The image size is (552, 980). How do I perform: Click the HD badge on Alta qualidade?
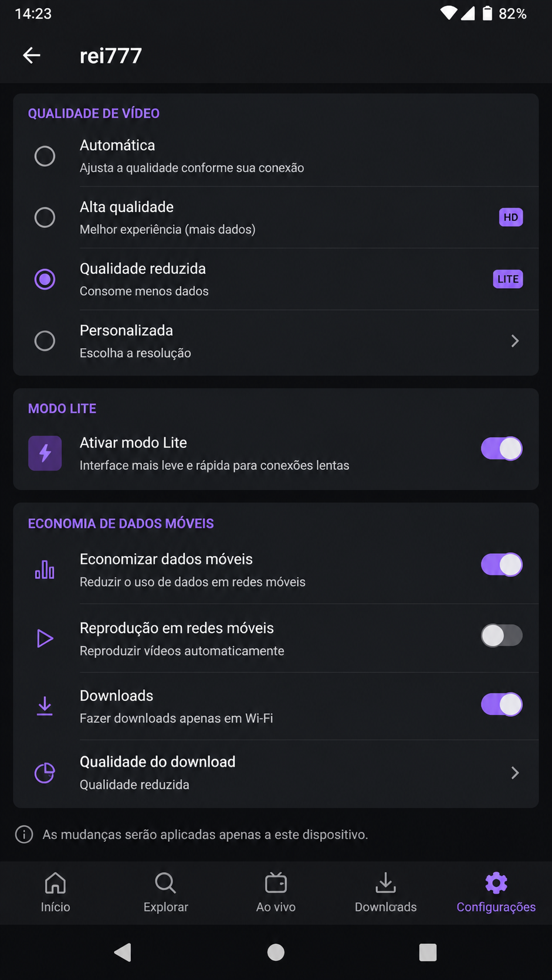(x=511, y=217)
